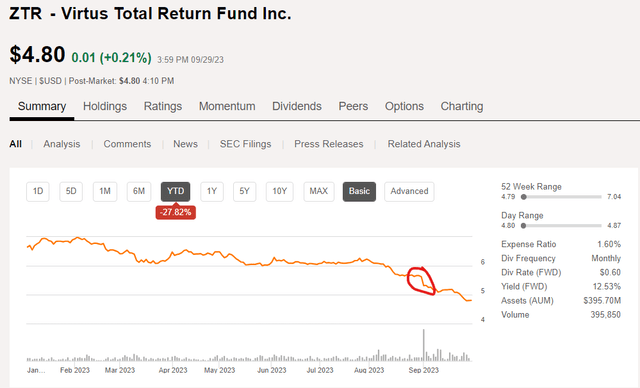Image resolution: width=640 pixels, height=388 pixels.
Task: Click the 52 Week Range slider marker
Action: coord(524,197)
